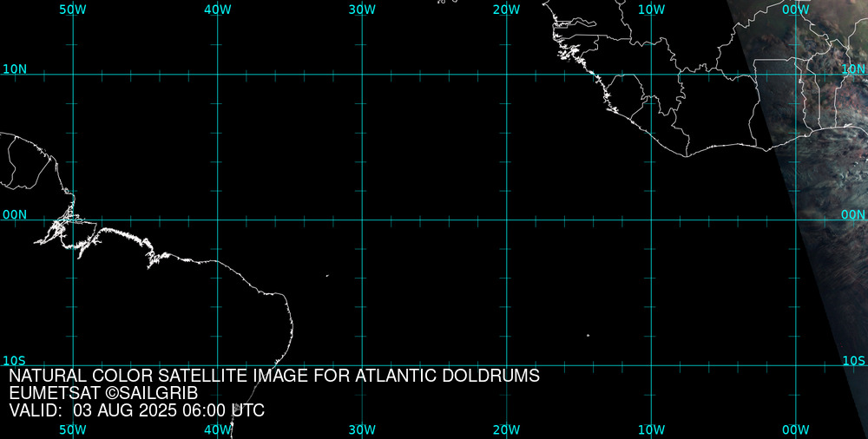
Task: Pick the 00N latitude label on the right side
Action: pyautogui.click(x=853, y=215)
